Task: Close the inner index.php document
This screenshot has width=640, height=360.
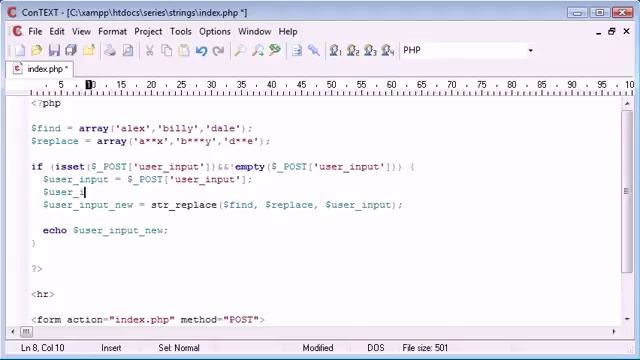Action: pyautogui.click(x=627, y=31)
